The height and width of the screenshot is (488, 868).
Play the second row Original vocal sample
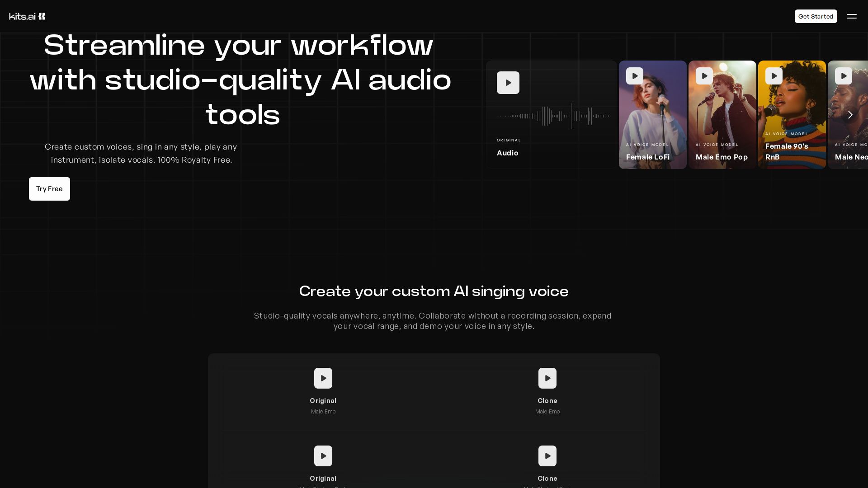click(x=323, y=456)
